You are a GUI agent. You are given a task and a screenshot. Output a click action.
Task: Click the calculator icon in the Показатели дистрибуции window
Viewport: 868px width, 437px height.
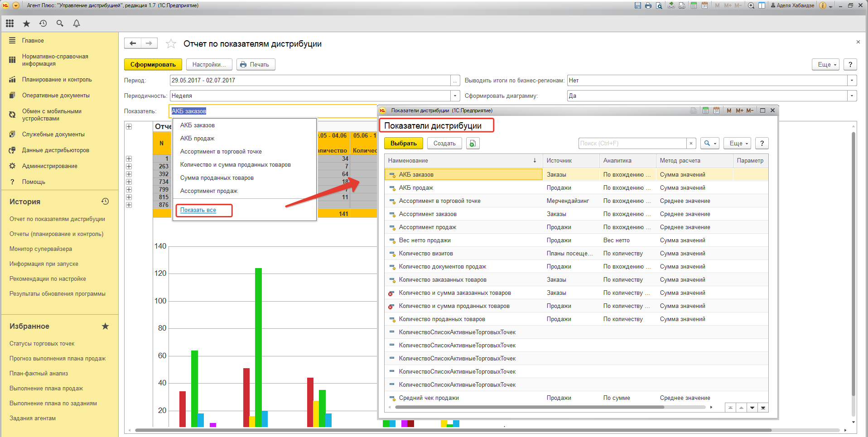tap(705, 110)
